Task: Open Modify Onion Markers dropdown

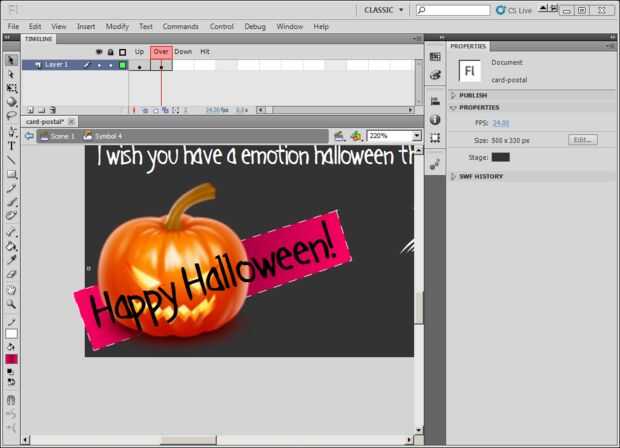Action: (175, 110)
